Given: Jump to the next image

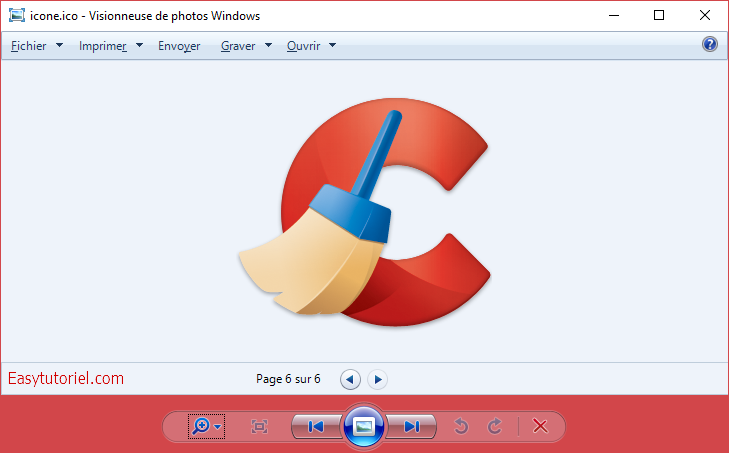Looking at the screenshot, I should (x=411, y=426).
